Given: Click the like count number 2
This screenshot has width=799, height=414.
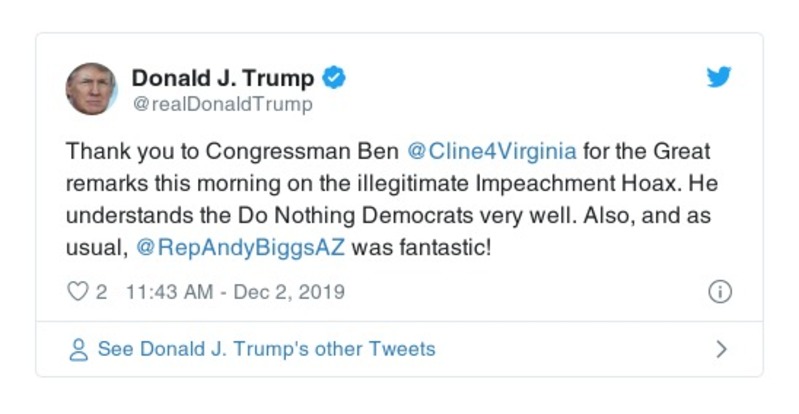Looking at the screenshot, I should tap(101, 292).
